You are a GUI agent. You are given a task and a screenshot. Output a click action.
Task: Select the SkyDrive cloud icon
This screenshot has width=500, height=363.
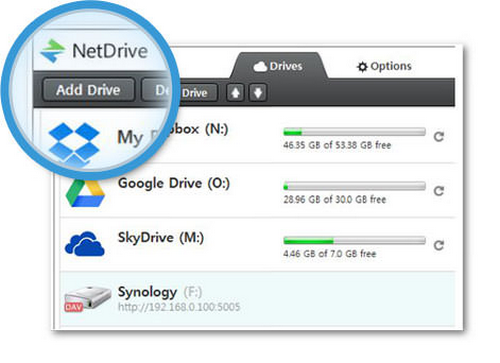coord(85,244)
